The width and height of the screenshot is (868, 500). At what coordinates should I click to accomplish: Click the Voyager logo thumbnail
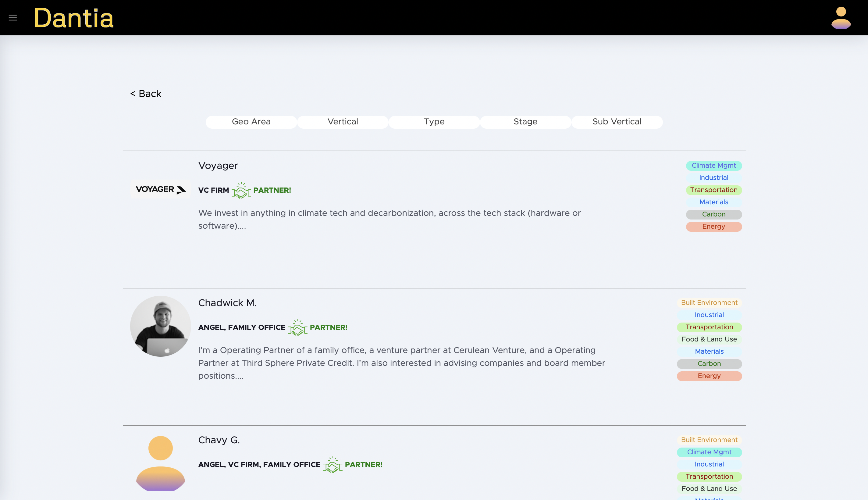160,189
